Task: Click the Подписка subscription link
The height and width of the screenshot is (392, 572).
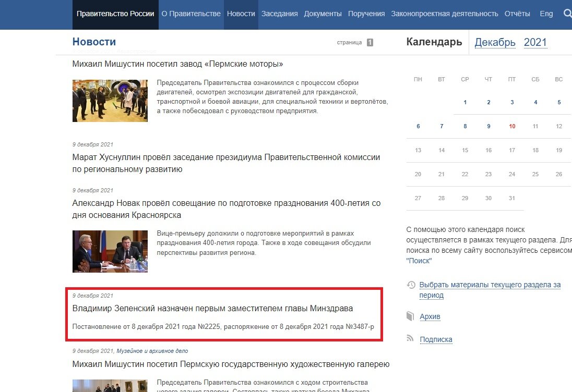Action: tap(436, 339)
